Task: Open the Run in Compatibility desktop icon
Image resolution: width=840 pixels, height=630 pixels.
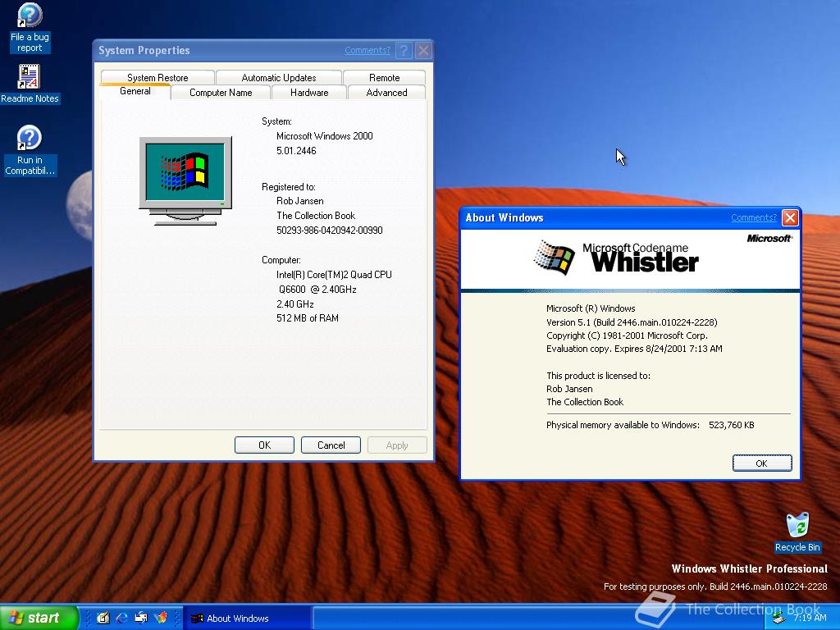Action: [x=30, y=151]
